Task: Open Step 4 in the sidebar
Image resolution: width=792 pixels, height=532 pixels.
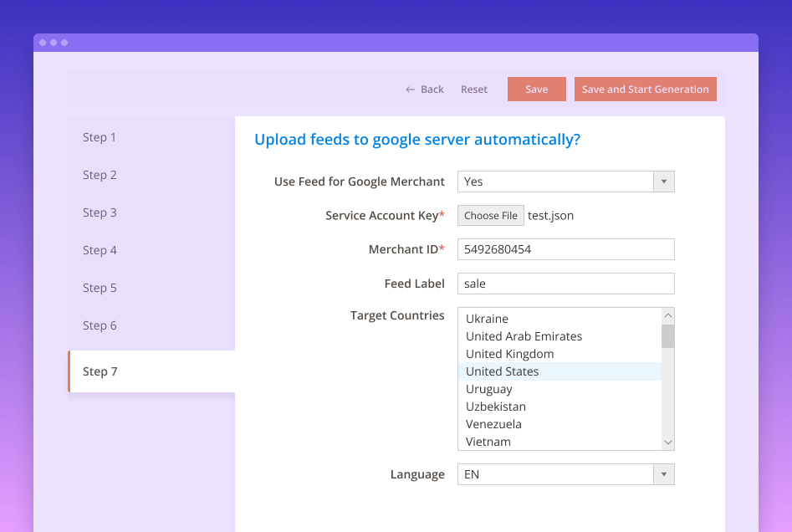Action: point(100,250)
